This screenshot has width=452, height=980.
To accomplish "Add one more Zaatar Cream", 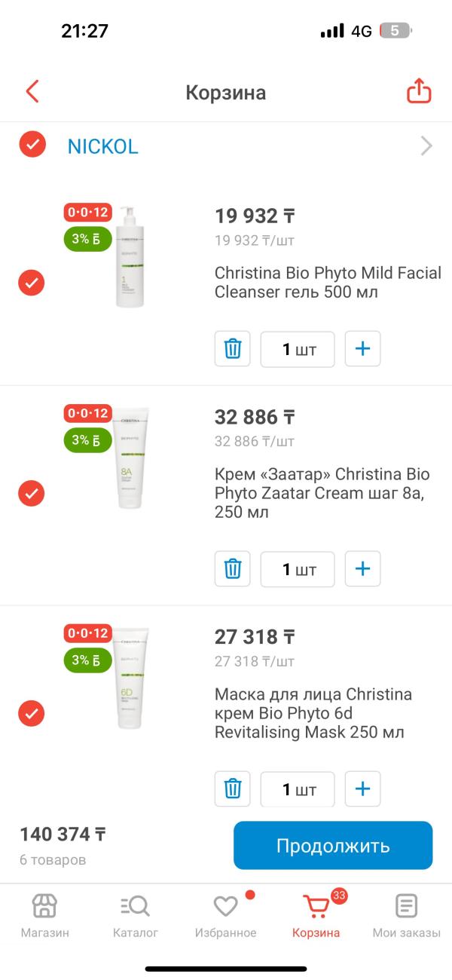I will click(362, 569).
